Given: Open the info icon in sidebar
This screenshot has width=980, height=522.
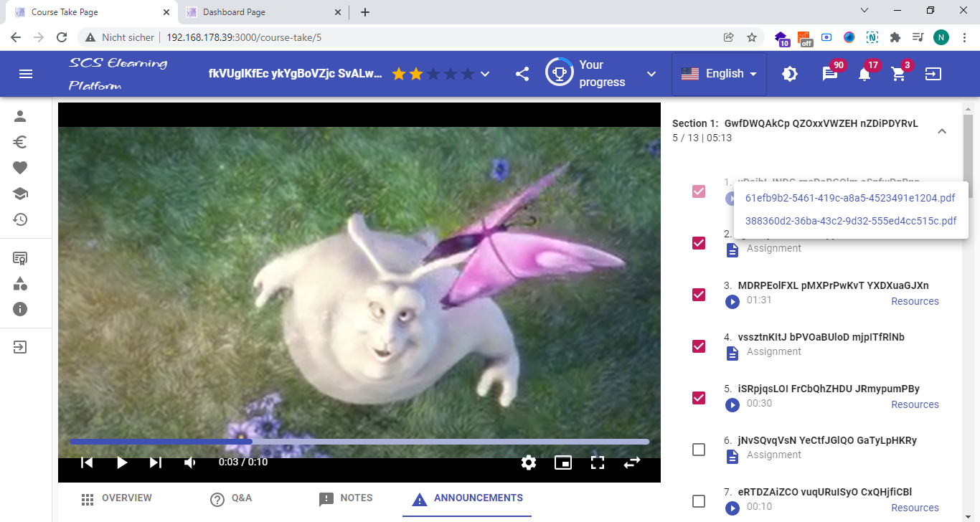Looking at the screenshot, I should click(x=20, y=310).
